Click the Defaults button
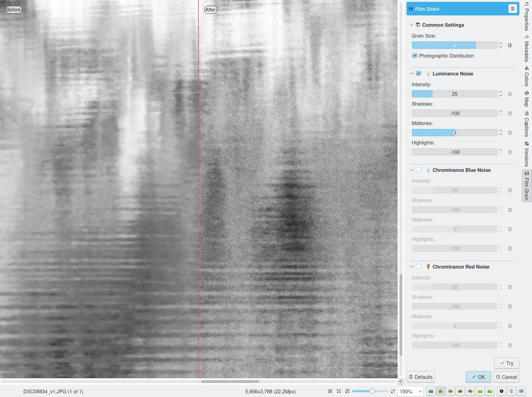Viewport: 532px width, 397px height. point(421,377)
